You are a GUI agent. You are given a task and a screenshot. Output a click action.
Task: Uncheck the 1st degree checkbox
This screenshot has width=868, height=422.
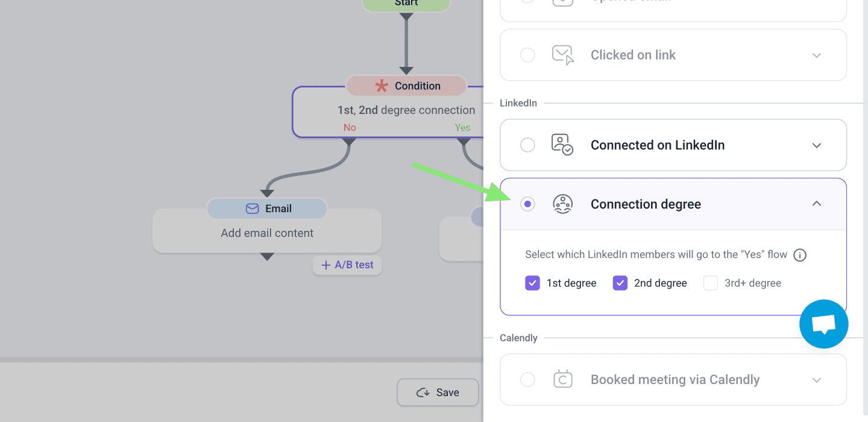[x=532, y=283]
